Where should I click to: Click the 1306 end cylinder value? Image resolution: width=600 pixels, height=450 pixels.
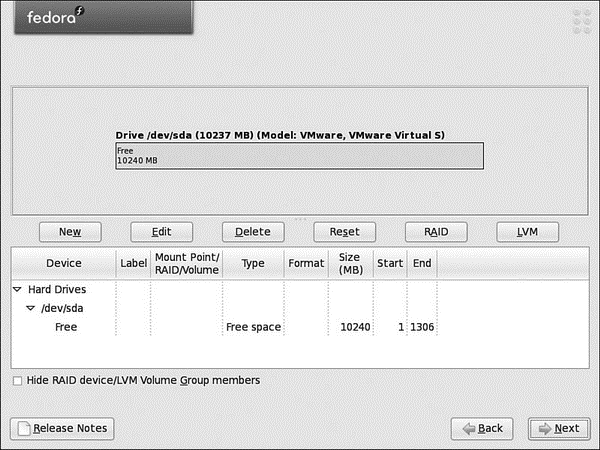coord(422,327)
